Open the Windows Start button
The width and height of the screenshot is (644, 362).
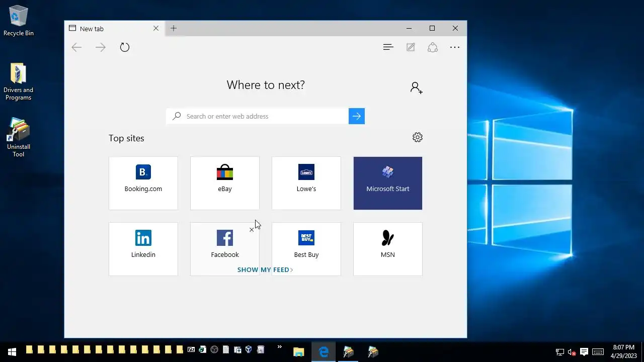[x=12, y=351]
